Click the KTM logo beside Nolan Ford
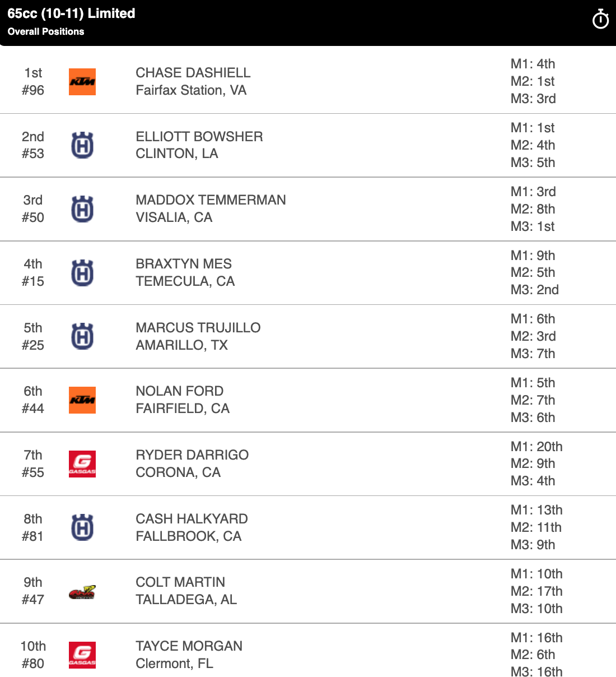Viewport: 616px width, 677px height. pyautogui.click(x=82, y=400)
